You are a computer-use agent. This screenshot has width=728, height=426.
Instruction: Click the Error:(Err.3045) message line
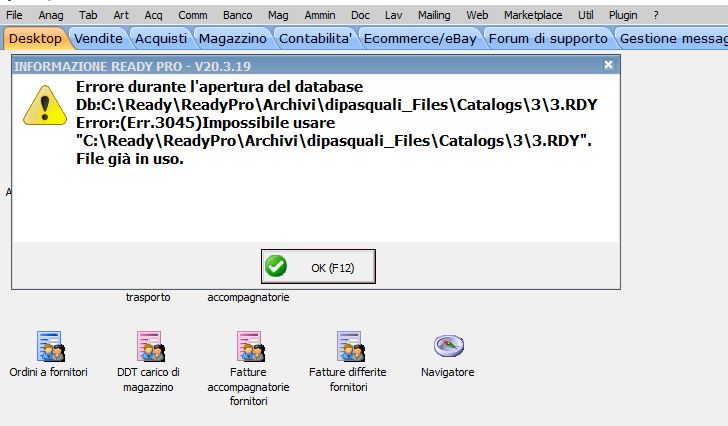pos(206,123)
